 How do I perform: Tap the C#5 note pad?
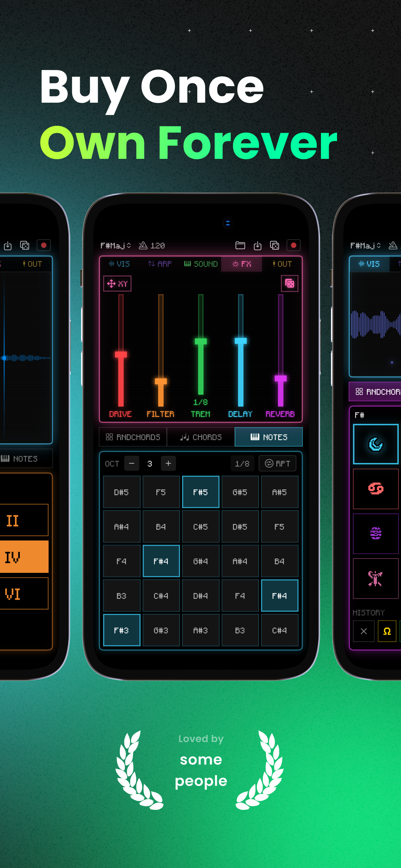200,527
